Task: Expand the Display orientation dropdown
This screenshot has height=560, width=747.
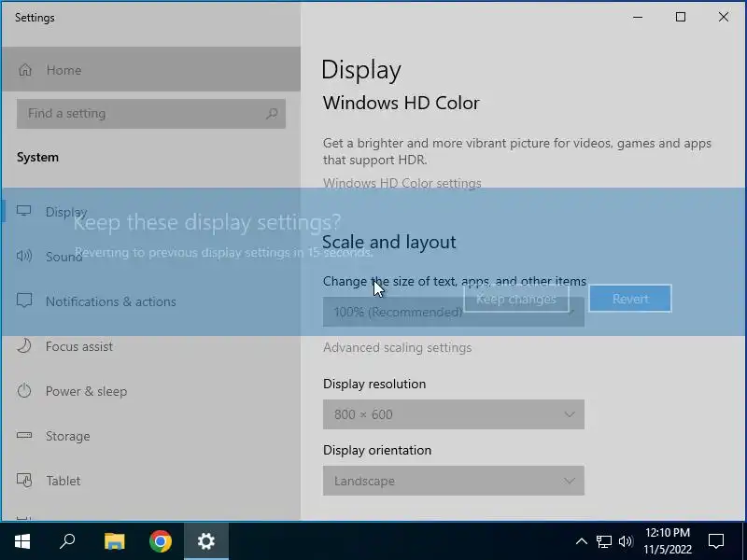Action: (x=454, y=481)
